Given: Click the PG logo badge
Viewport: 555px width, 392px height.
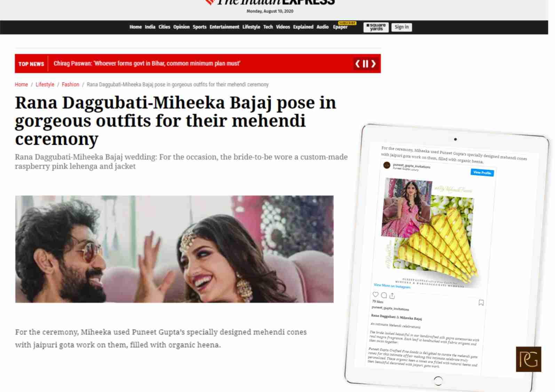Looking at the screenshot, I should point(528,359).
